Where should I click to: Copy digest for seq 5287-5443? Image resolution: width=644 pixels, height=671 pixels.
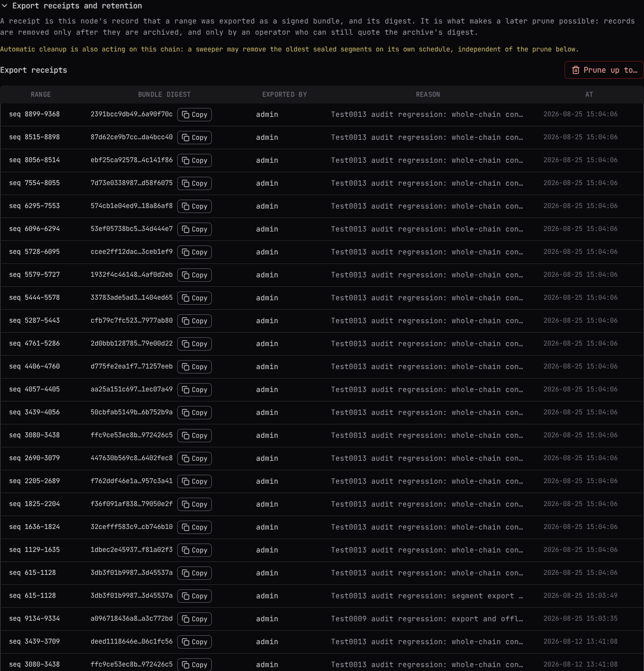coord(195,321)
